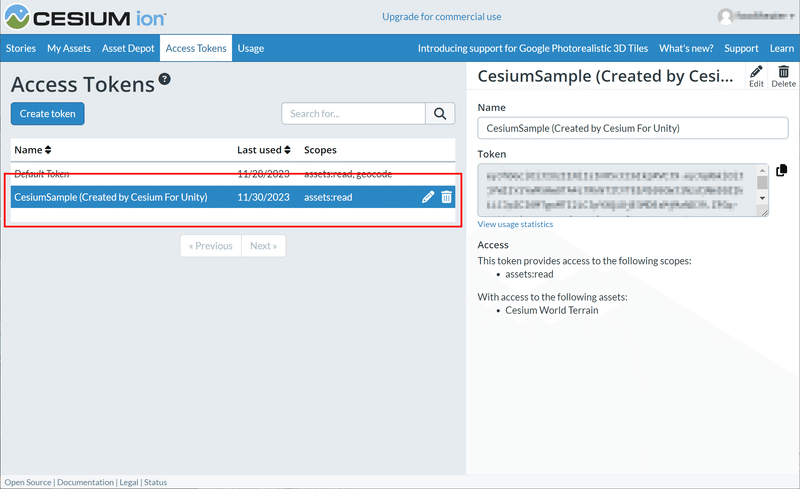Click into the token Name field
Image resolution: width=800 pixels, height=489 pixels.
coord(633,128)
